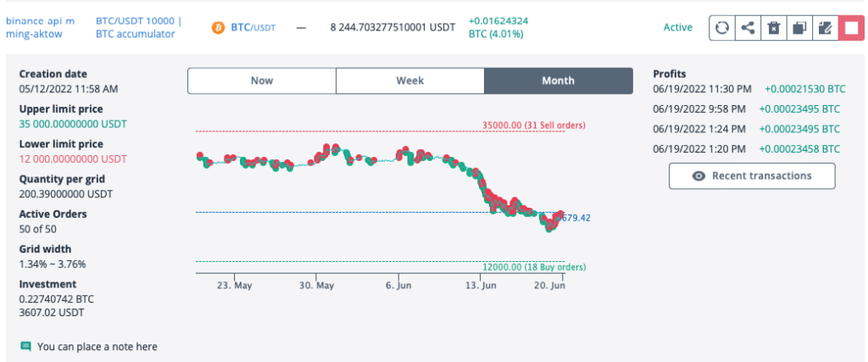Click "You can place a note here"
868x362 pixels.
tap(97, 346)
